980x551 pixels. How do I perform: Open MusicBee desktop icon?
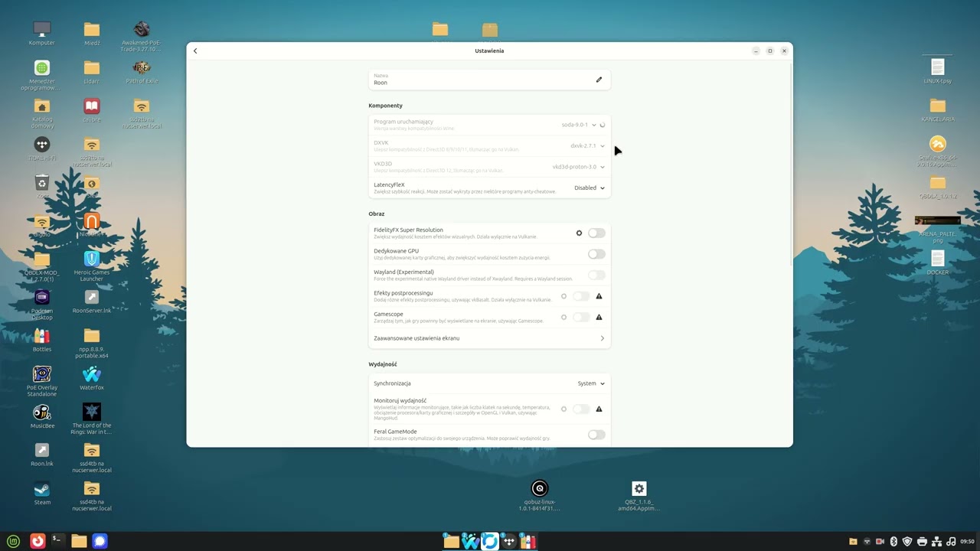coord(42,416)
